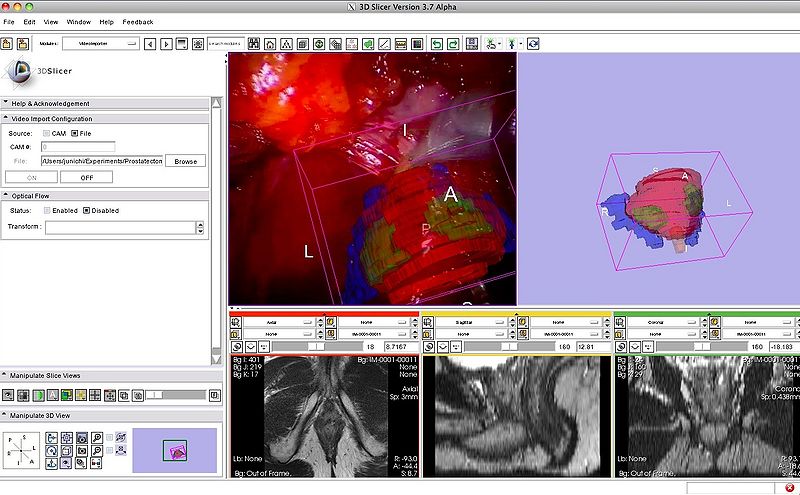
Task: Click the zoom-out magnifier in 3D View panel
Action: point(96,451)
